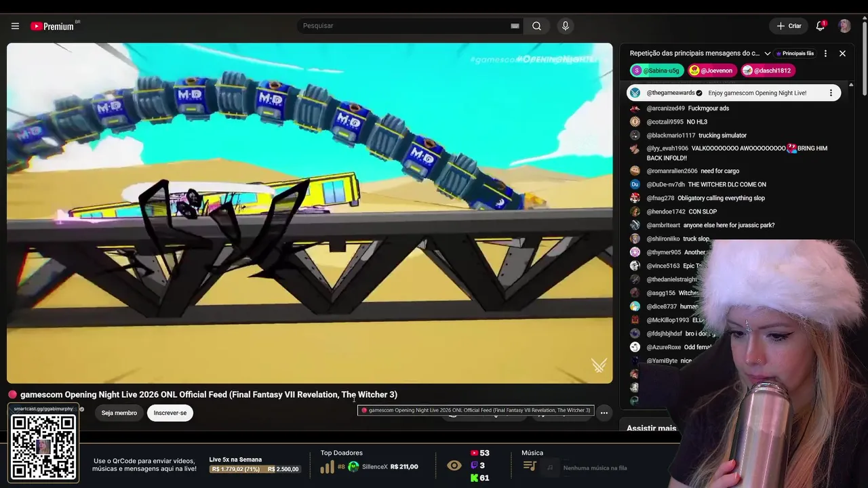Image resolution: width=868 pixels, height=488 pixels.
Task: Open the Criar create menu
Action: (x=789, y=26)
